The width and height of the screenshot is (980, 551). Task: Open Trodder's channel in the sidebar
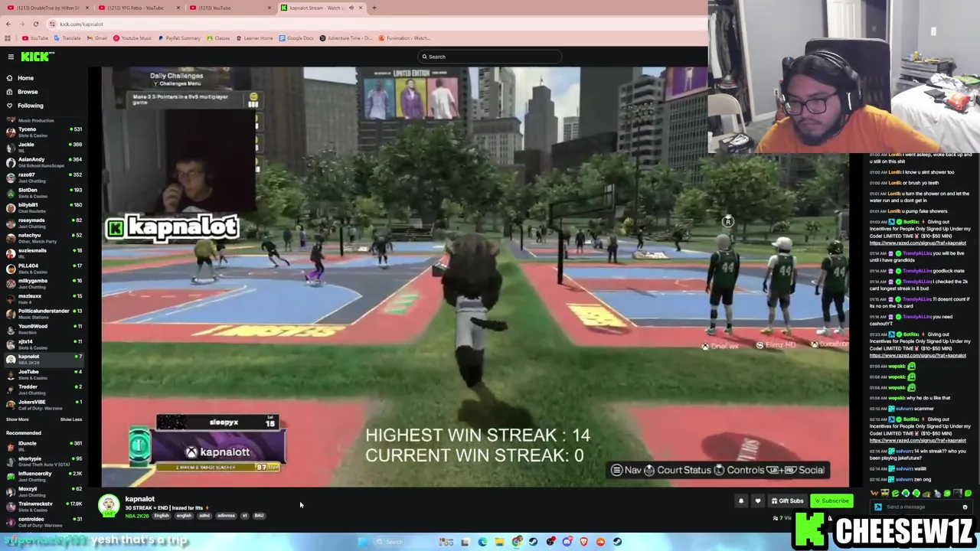(x=43, y=390)
